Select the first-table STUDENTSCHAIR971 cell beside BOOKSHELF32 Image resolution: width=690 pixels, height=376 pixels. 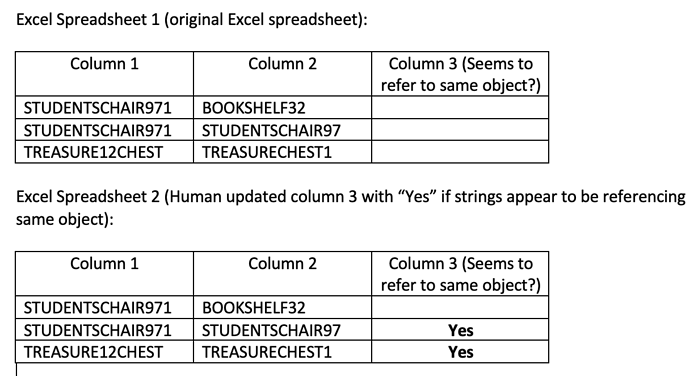click(104, 107)
